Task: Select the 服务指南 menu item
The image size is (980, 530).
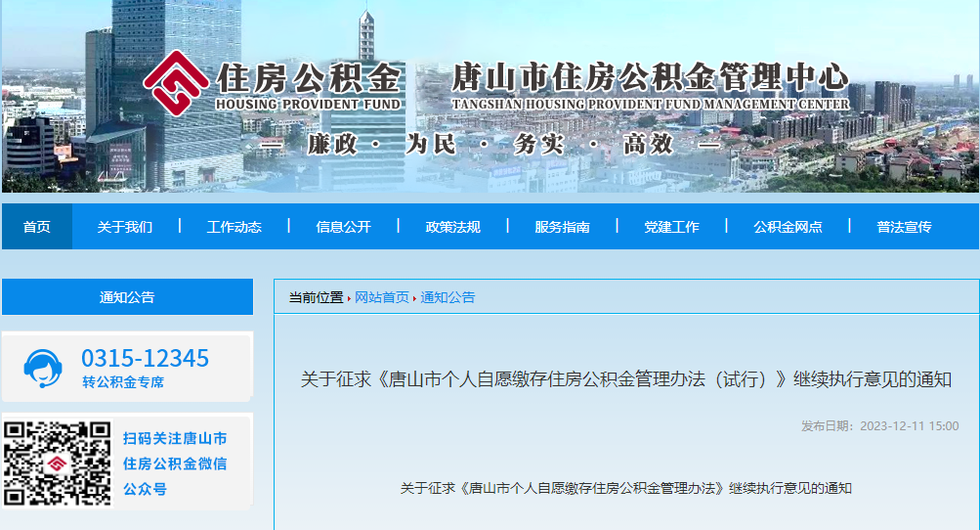Action: 562,227
